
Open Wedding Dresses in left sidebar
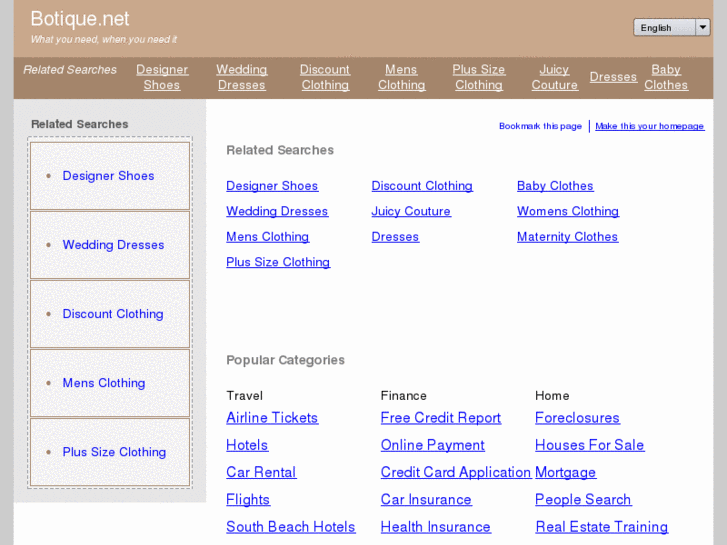pos(113,245)
